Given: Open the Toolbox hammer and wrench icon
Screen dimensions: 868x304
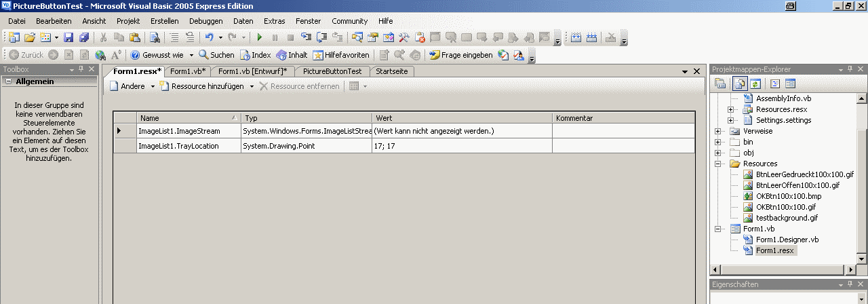Looking at the screenshot, I should point(403,37).
